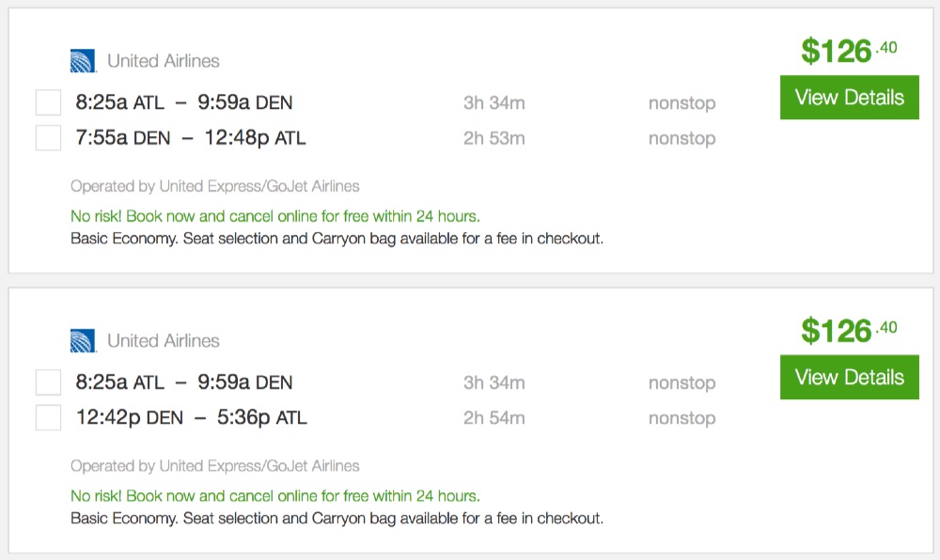
Task: Tick the 8:25a ATL checkbox in the bottom card
Action: (x=48, y=382)
